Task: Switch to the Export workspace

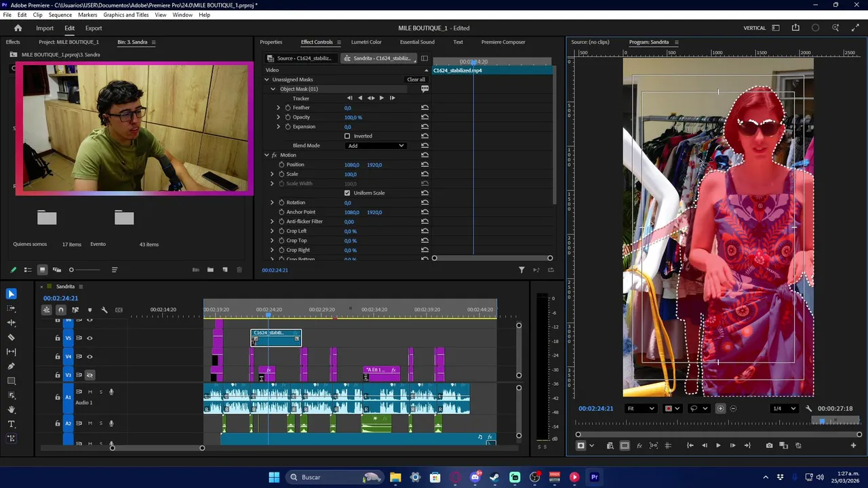Action: coord(94,28)
